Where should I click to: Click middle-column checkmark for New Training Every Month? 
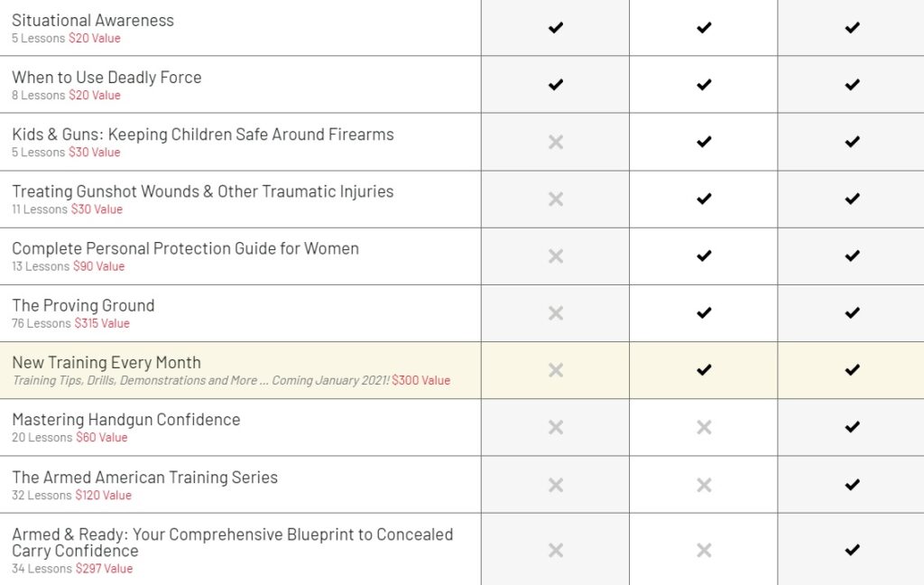[x=704, y=370]
